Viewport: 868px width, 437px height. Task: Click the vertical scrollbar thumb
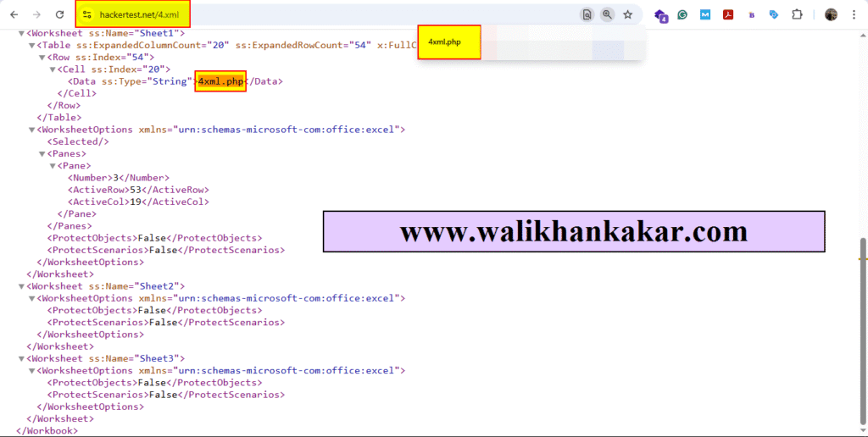[x=863, y=329]
